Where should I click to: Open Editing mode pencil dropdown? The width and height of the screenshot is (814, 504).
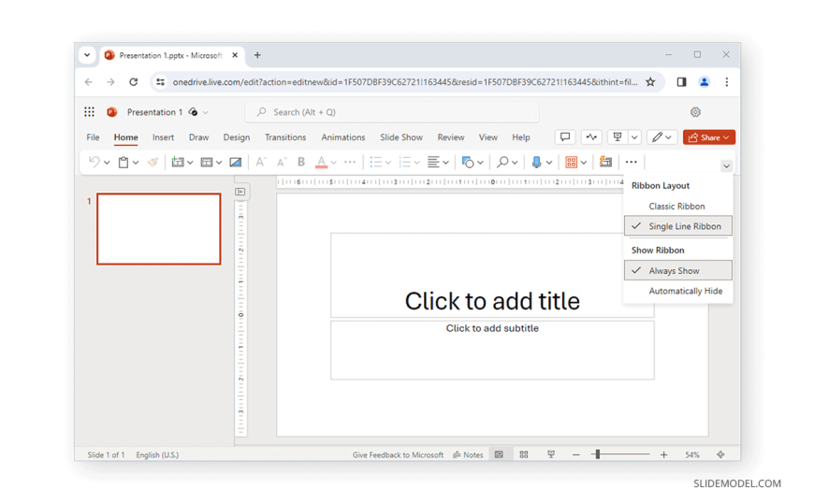tap(661, 137)
